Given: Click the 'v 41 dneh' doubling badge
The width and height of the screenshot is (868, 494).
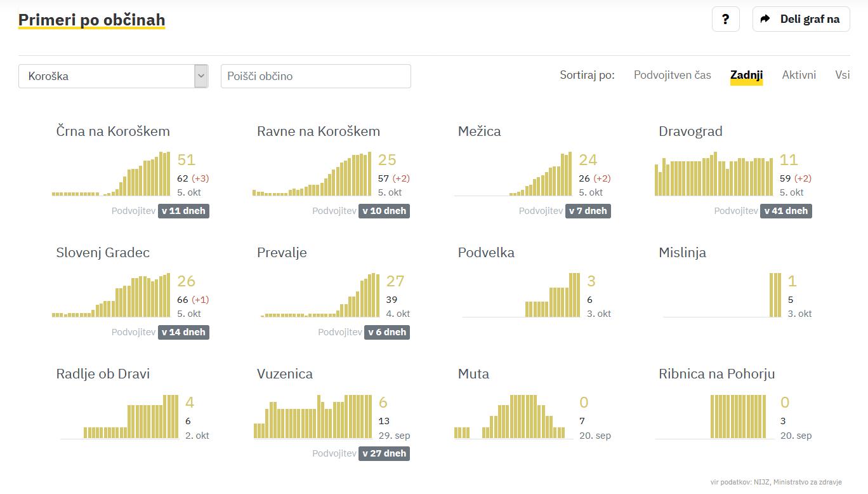Looking at the screenshot, I should pos(786,211).
